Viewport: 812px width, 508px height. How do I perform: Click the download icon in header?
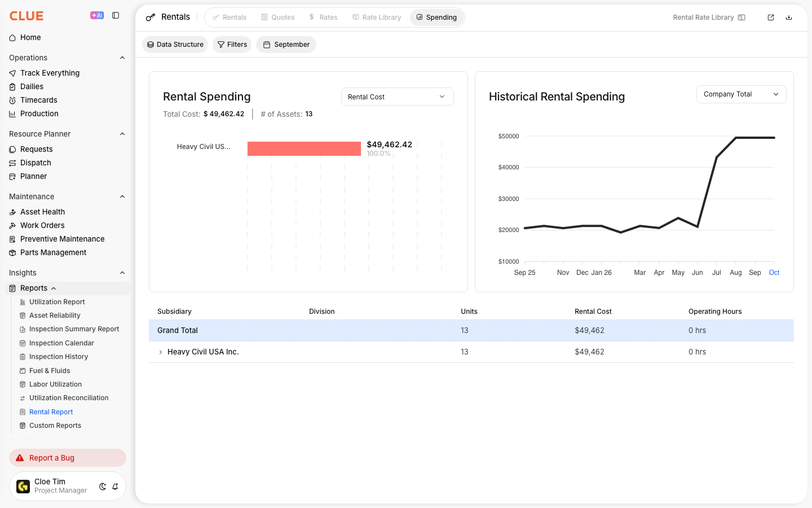pyautogui.click(x=789, y=17)
